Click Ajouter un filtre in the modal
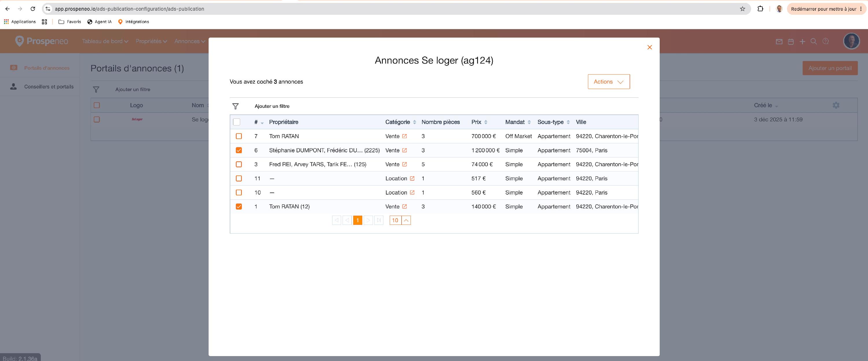The height and width of the screenshot is (361, 868). point(272,106)
